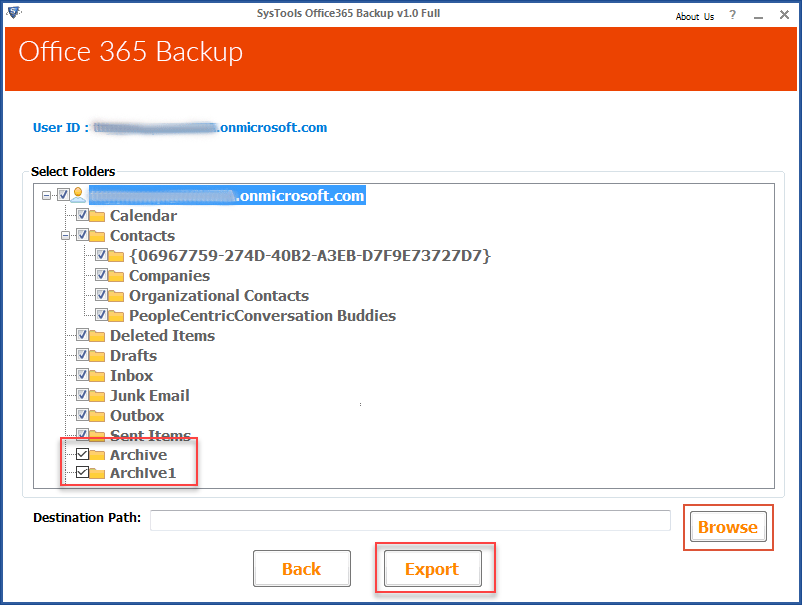Uncheck the Drafts folder checkbox
802x605 pixels.
coord(82,354)
